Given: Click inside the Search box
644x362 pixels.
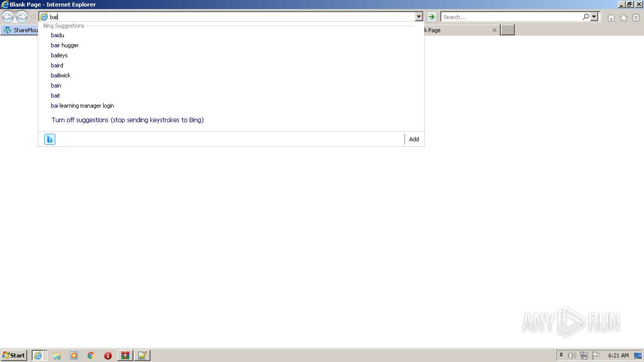Looking at the screenshot, I should tap(511, 17).
